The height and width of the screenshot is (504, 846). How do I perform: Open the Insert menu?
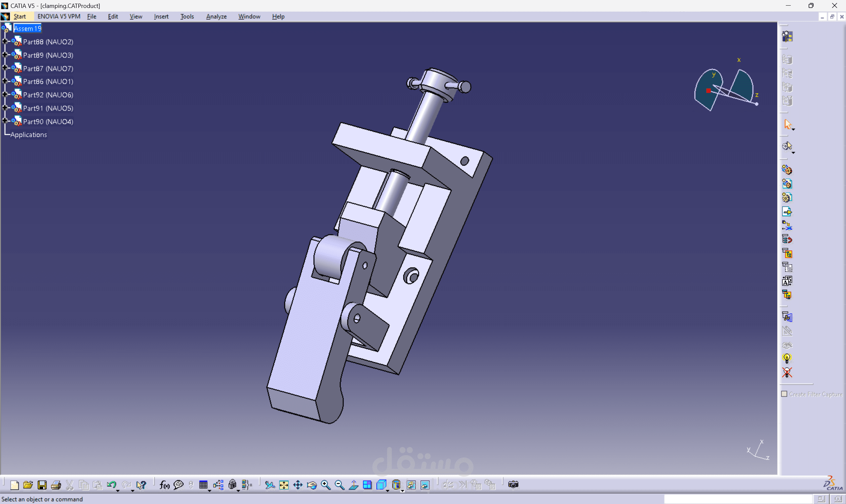tap(161, 16)
